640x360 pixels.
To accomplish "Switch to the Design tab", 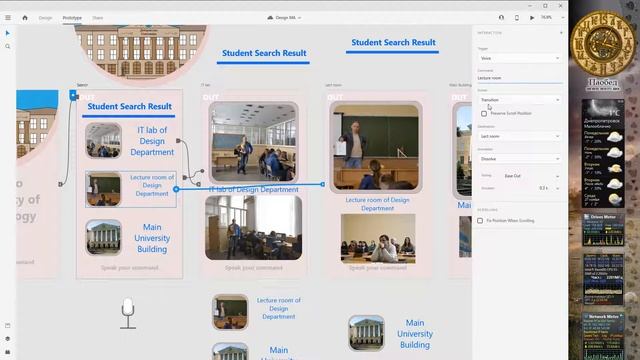I will click(45, 18).
